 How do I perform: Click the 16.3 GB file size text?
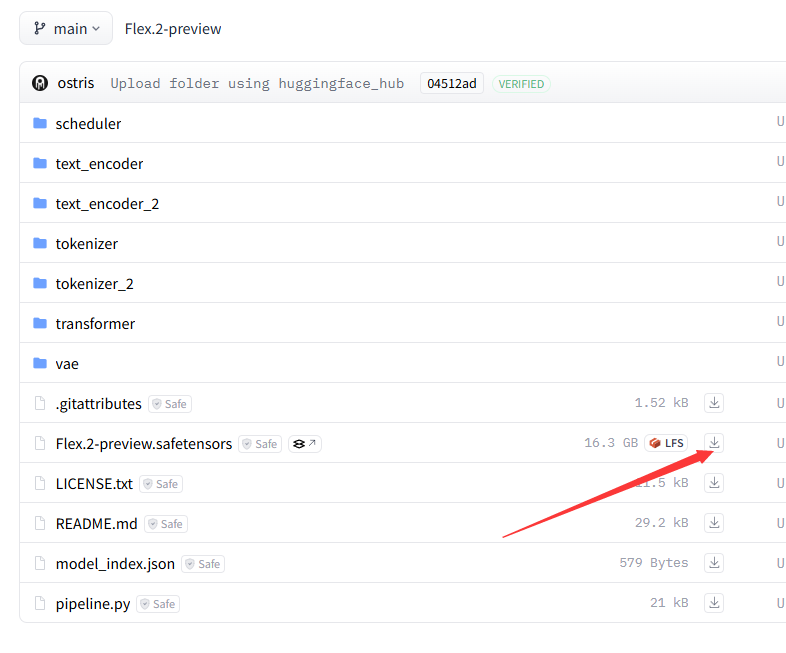tap(611, 443)
